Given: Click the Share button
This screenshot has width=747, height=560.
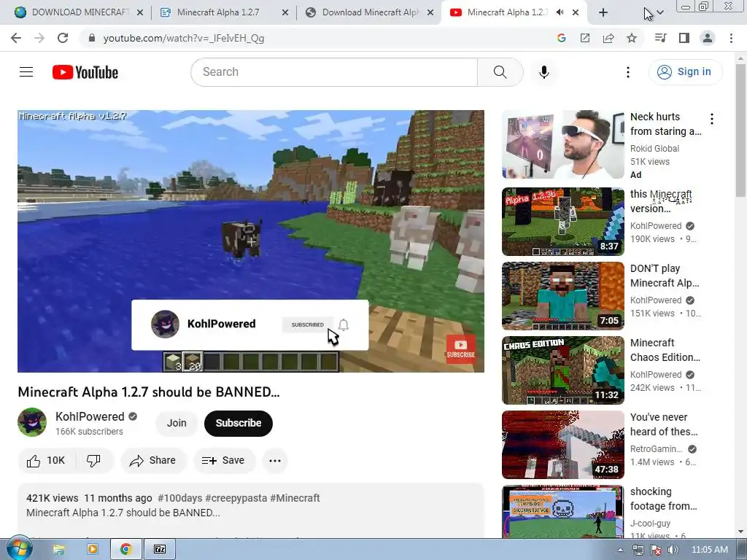Looking at the screenshot, I should [153, 461].
